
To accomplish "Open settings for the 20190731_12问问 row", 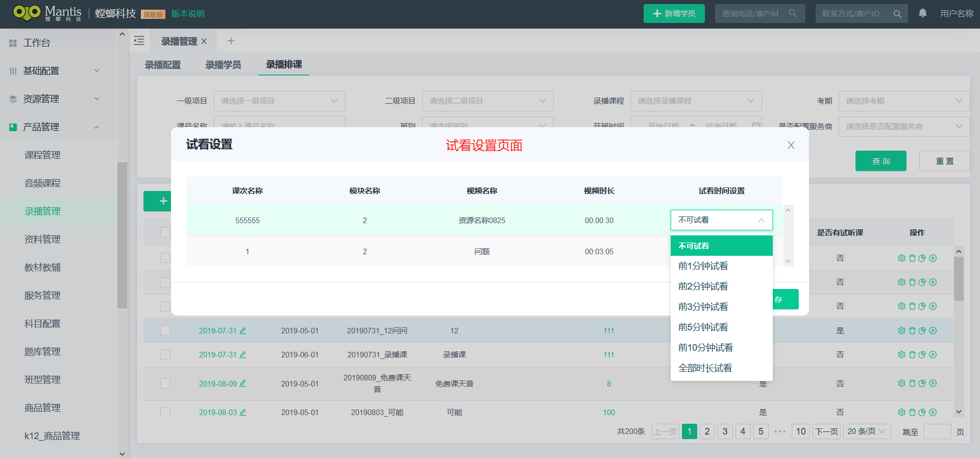I will coord(901,330).
